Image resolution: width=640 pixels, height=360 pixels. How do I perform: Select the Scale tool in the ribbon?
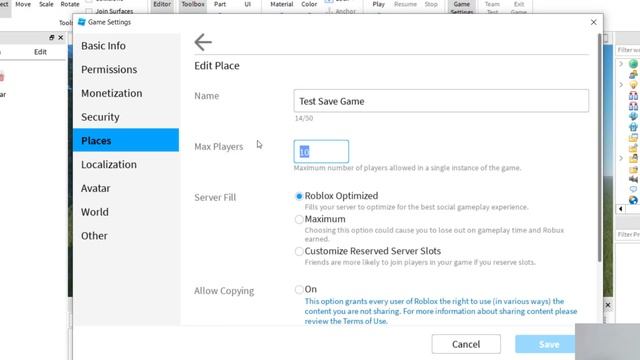pos(46,5)
